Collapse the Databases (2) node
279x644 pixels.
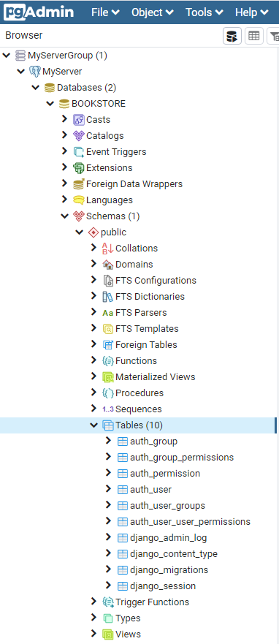pyautogui.click(x=36, y=87)
